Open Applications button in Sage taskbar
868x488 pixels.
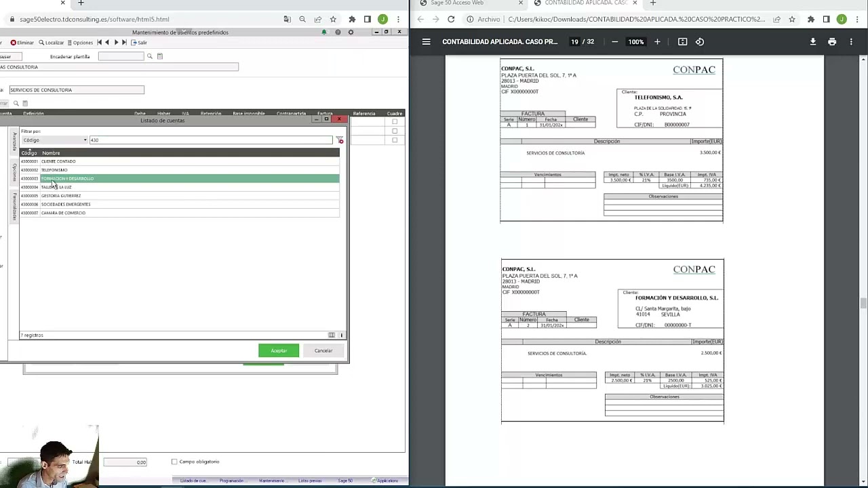[385, 481]
